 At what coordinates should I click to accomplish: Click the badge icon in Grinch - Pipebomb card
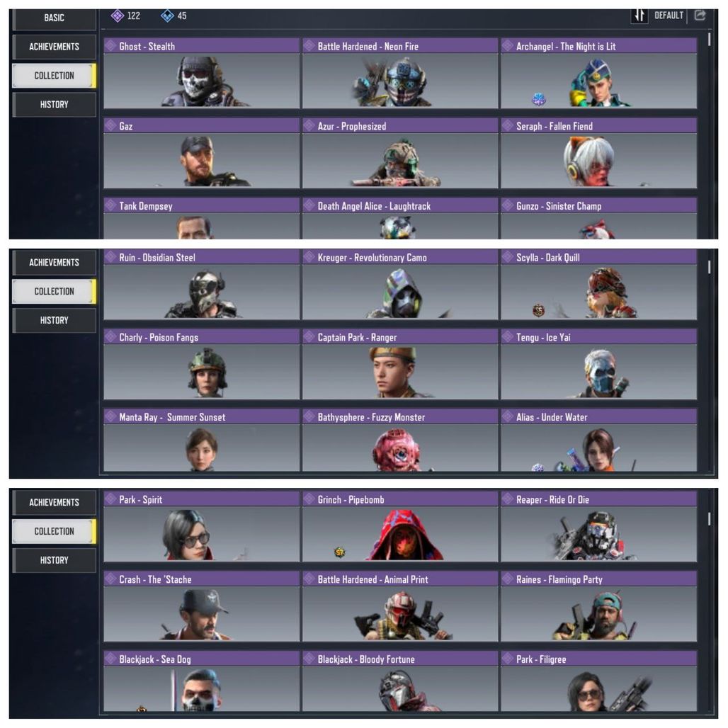[x=340, y=552]
